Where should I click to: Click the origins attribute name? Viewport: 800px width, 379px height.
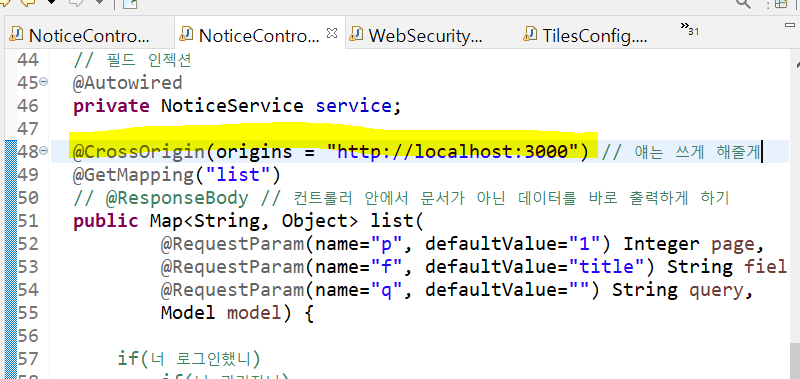pyautogui.click(x=254, y=151)
